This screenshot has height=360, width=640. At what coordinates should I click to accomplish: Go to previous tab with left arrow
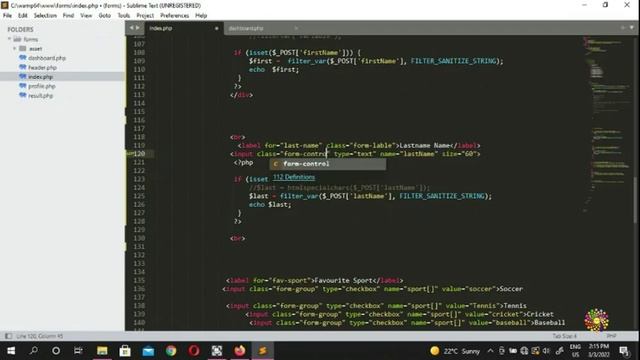tap(131, 28)
